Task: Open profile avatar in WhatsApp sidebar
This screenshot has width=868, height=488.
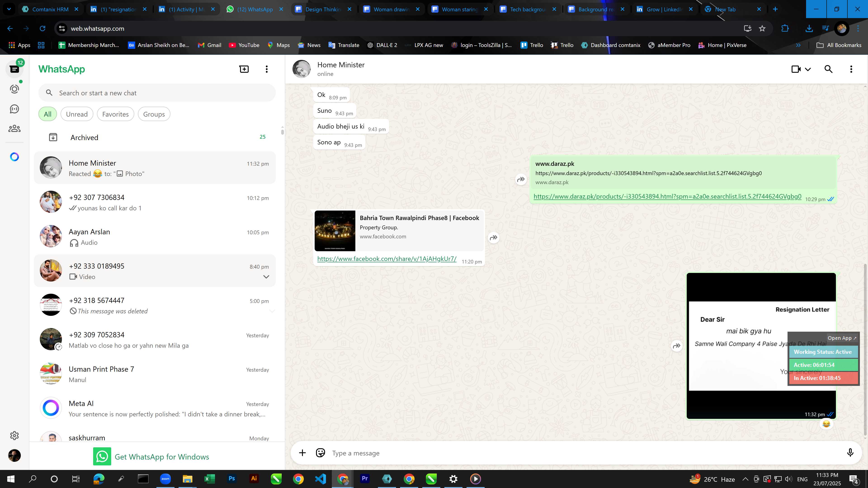Action: (x=14, y=455)
